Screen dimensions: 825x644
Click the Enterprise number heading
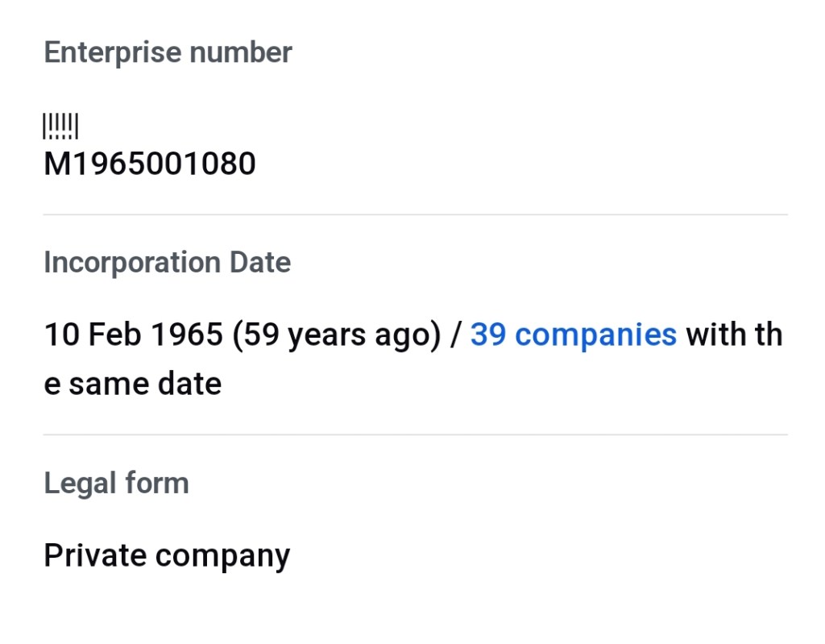(168, 52)
